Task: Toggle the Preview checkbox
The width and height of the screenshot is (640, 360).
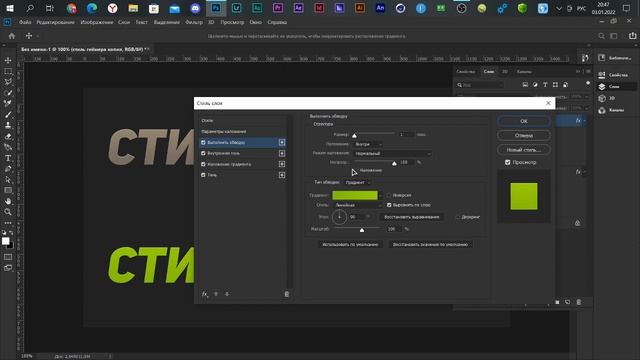Action: (508, 162)
